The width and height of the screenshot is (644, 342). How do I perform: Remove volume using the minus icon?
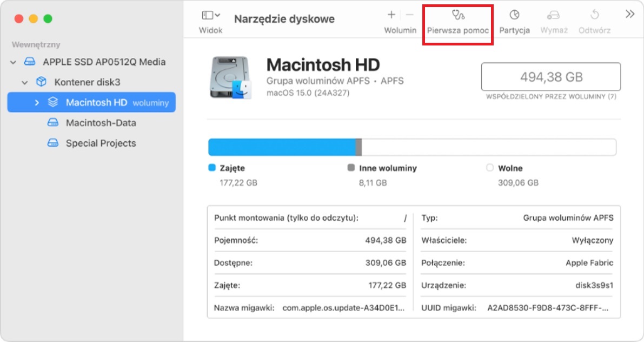tap(409, 15)
